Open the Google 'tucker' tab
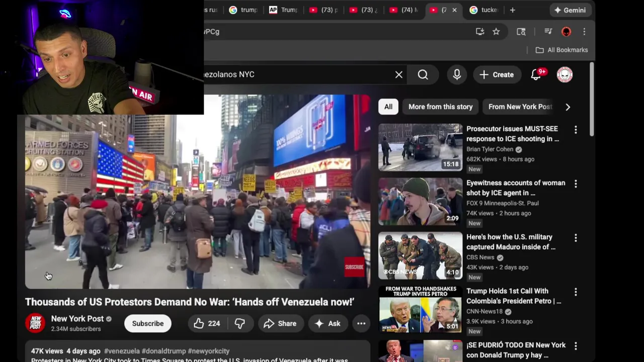The width and height of the screenshot is (644, 362). click(x=484, y=10)
